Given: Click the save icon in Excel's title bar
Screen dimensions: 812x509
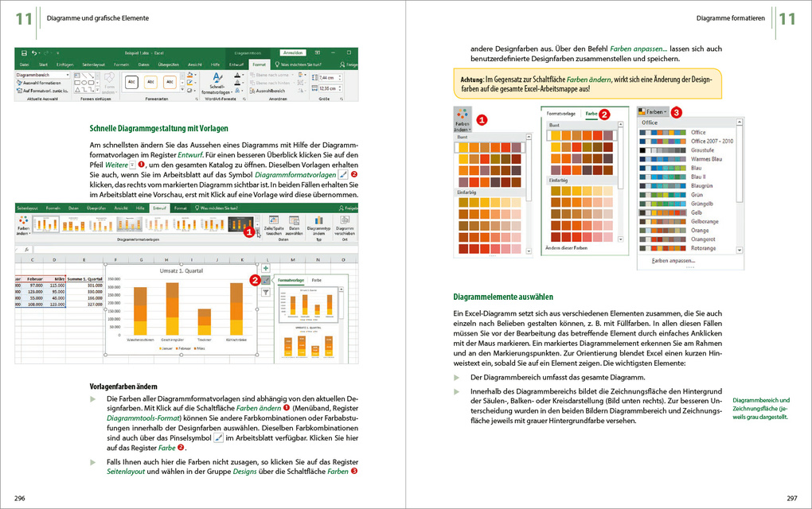Looking at the screenshot, I should [x=24, y=52].
